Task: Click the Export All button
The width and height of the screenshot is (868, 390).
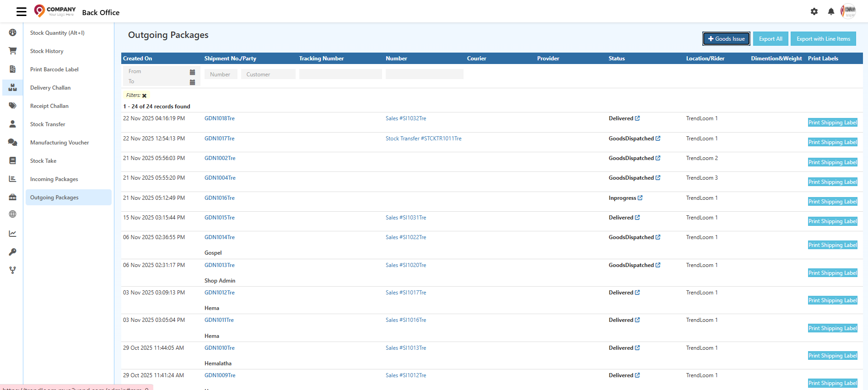Action: pos(771,39)
